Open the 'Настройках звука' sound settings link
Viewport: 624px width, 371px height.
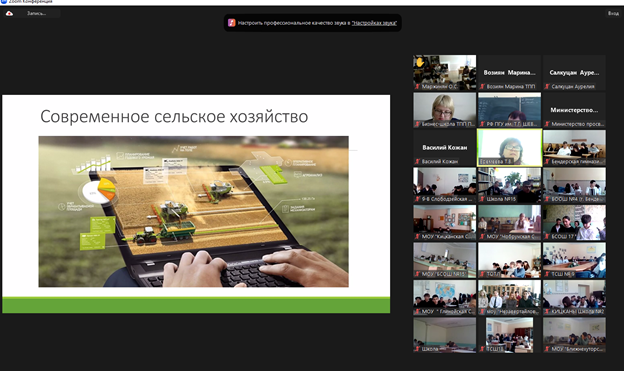click(374, 23)
